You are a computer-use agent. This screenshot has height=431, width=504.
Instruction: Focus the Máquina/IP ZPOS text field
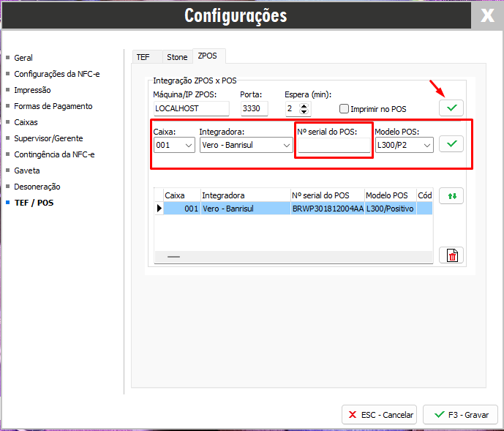[x=191, y=108]
